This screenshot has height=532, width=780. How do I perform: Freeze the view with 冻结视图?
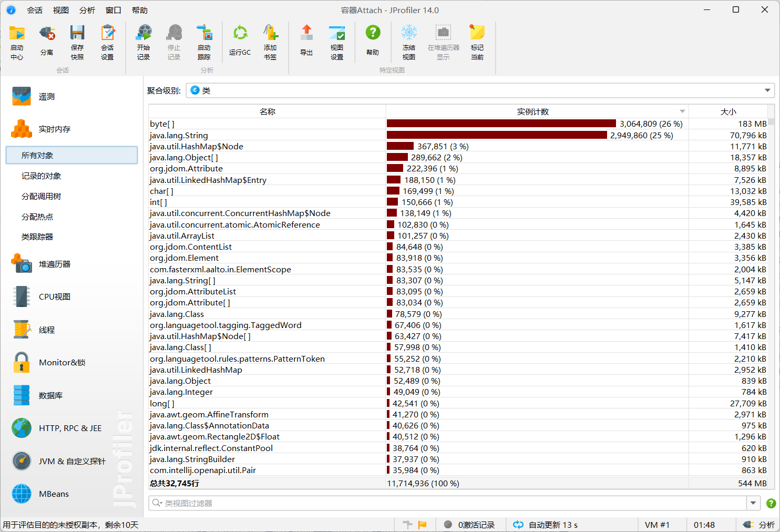409,42
